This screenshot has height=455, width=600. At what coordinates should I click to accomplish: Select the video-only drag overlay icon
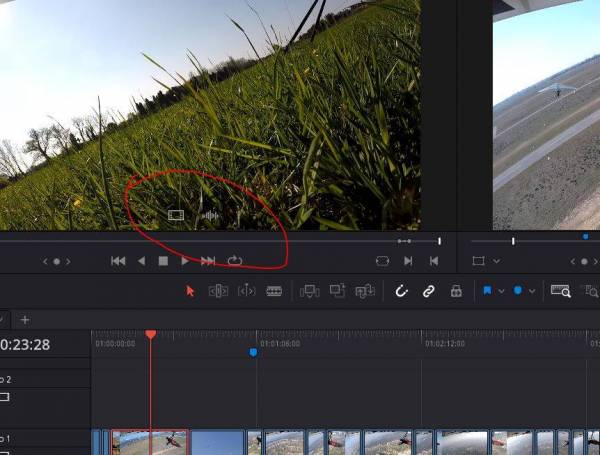click(x=176, y=215)
